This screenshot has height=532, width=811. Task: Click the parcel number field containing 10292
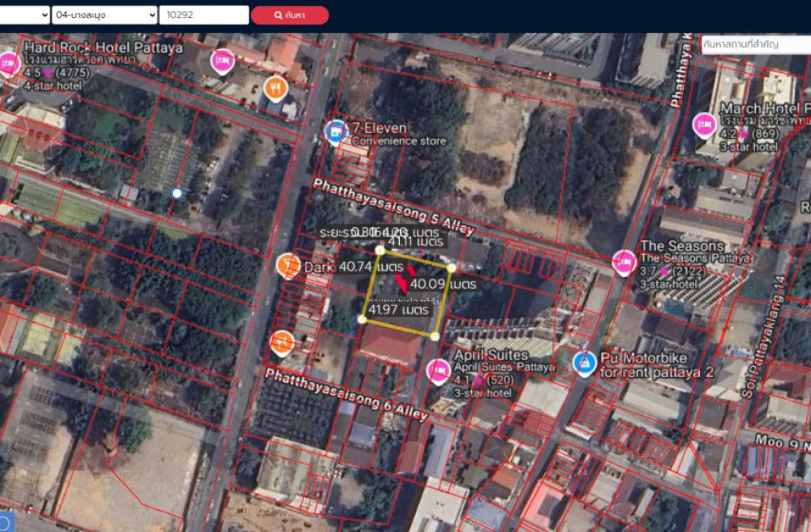pos(204,15)
